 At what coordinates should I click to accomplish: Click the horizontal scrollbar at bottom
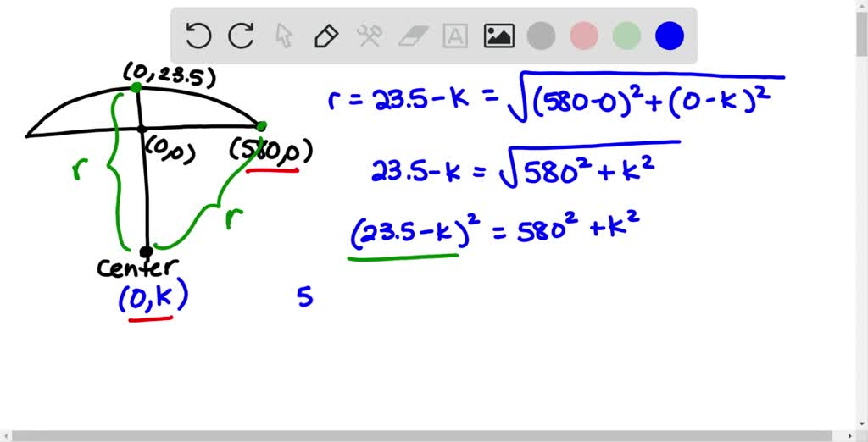click(x=422, y=436)
